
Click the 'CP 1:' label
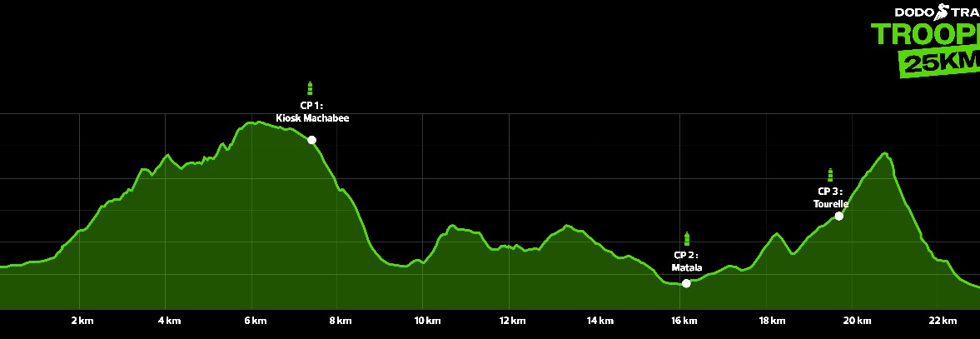[x=312, y=106]
